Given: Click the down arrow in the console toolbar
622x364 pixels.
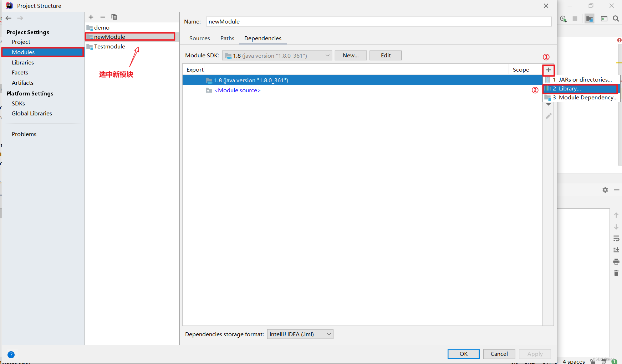Looking at the screenshot, I should tap(616, 227).
